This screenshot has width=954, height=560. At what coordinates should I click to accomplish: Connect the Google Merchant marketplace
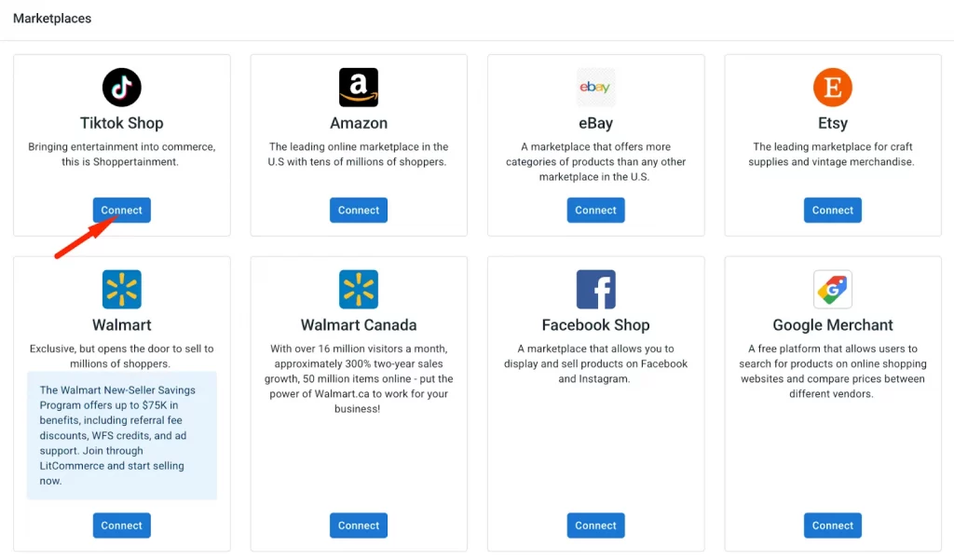832,525
